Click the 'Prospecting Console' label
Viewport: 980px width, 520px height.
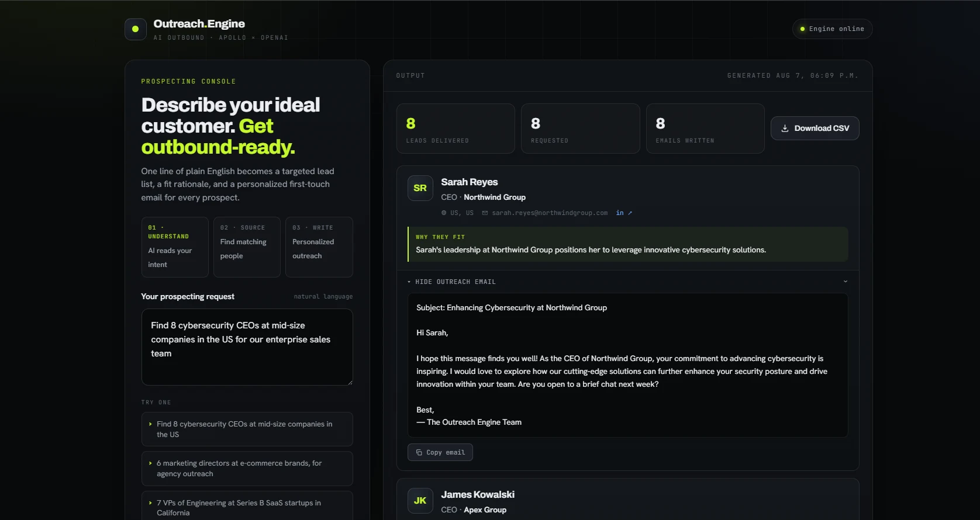pos(188,82)
